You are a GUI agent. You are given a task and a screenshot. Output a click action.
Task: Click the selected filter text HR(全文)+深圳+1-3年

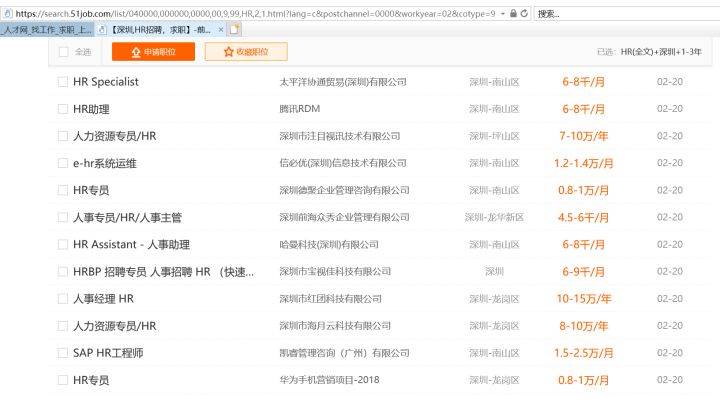[661, 52]
